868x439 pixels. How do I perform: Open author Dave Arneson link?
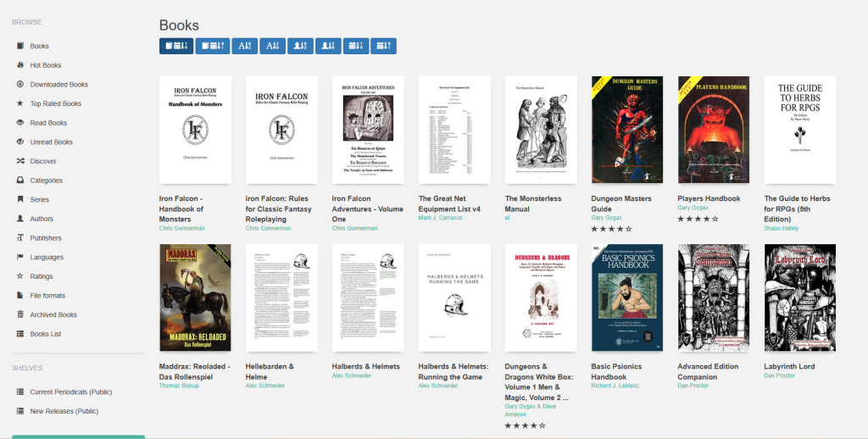tap(531, 410)
